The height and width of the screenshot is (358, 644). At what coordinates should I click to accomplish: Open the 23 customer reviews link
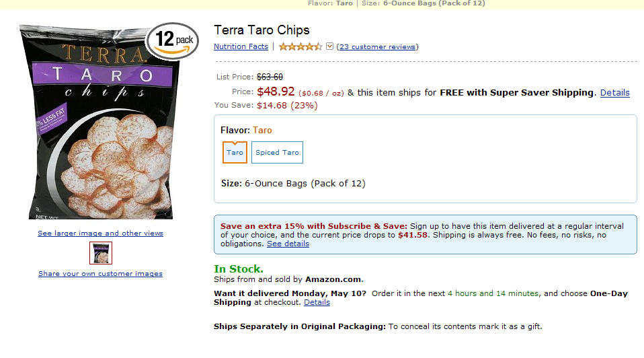(x=377, y=47)
